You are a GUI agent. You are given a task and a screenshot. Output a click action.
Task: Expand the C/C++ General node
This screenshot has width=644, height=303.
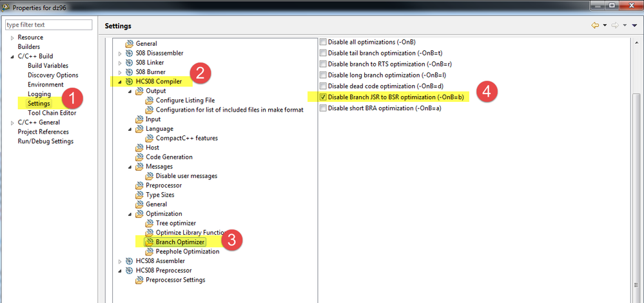pos(12,122)
